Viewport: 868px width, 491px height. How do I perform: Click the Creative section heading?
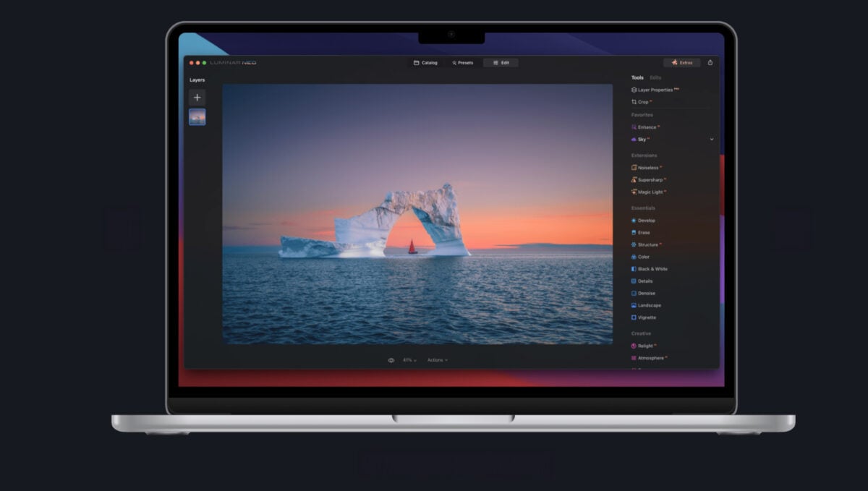click(641, 333)
